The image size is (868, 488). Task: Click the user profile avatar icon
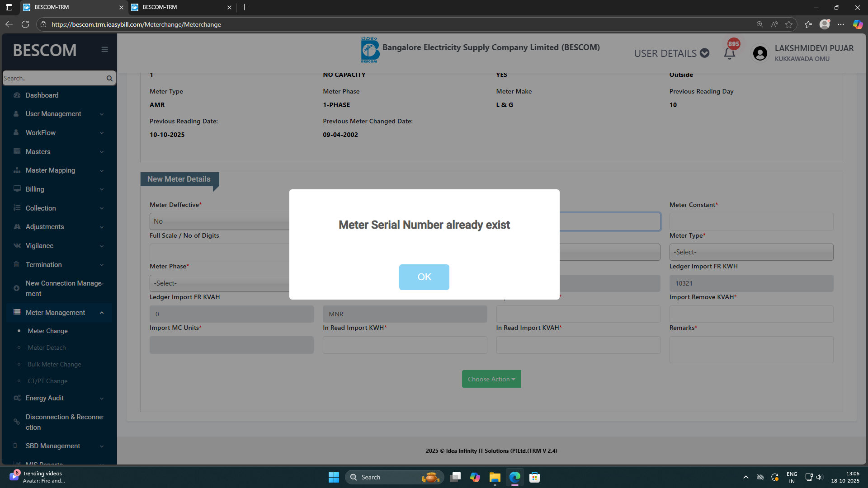[760, 53]
